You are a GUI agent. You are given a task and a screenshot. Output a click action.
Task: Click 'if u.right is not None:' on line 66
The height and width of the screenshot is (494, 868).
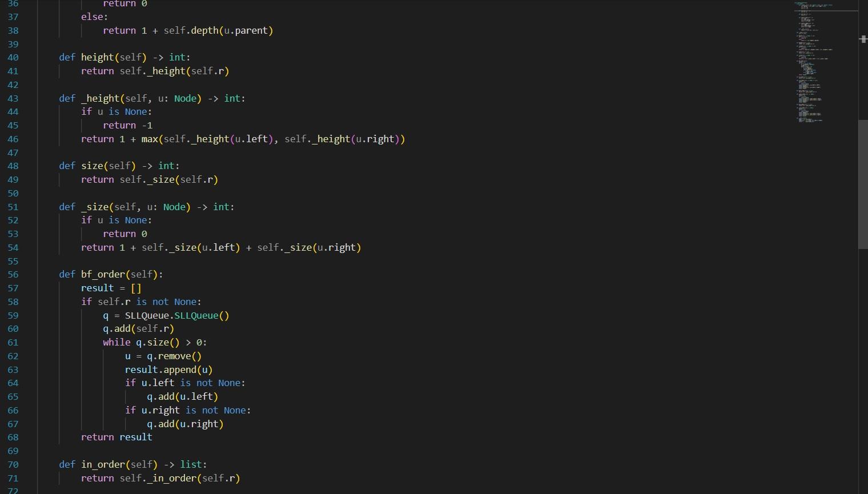click(x=188, y=410)
